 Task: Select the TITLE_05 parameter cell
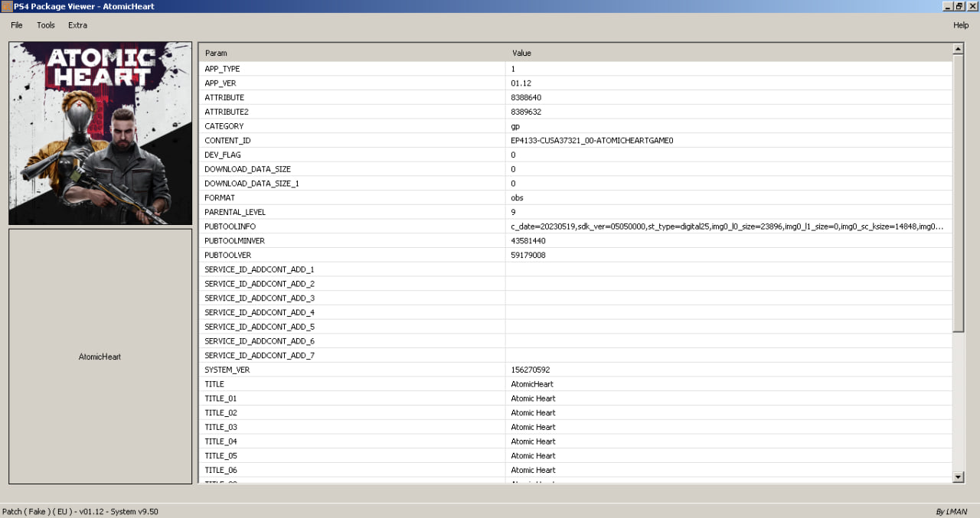point(352,456)
